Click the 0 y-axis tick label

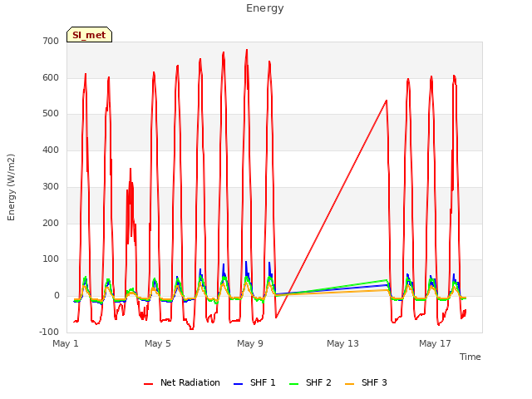(x=57, y=296)
